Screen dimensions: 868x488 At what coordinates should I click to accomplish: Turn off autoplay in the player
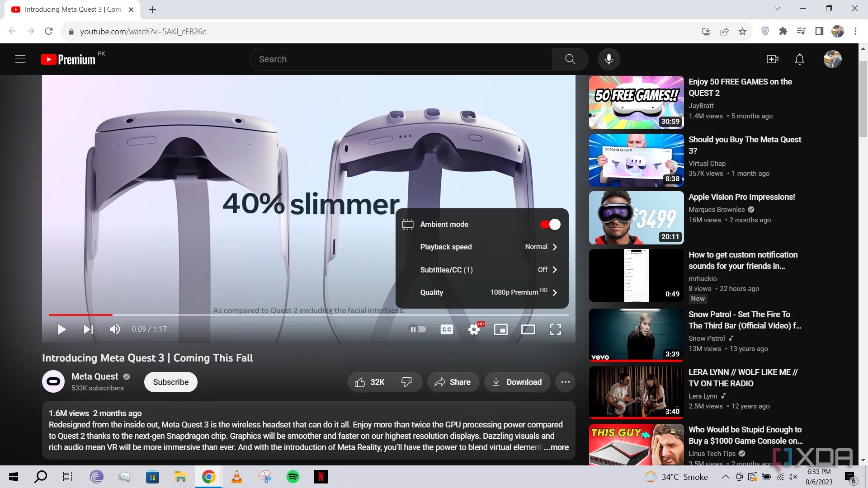coord(418,329)
